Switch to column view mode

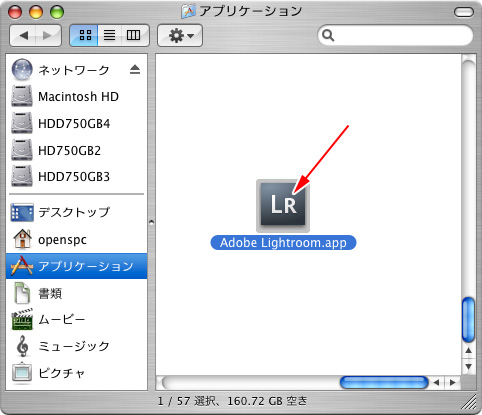134,35
